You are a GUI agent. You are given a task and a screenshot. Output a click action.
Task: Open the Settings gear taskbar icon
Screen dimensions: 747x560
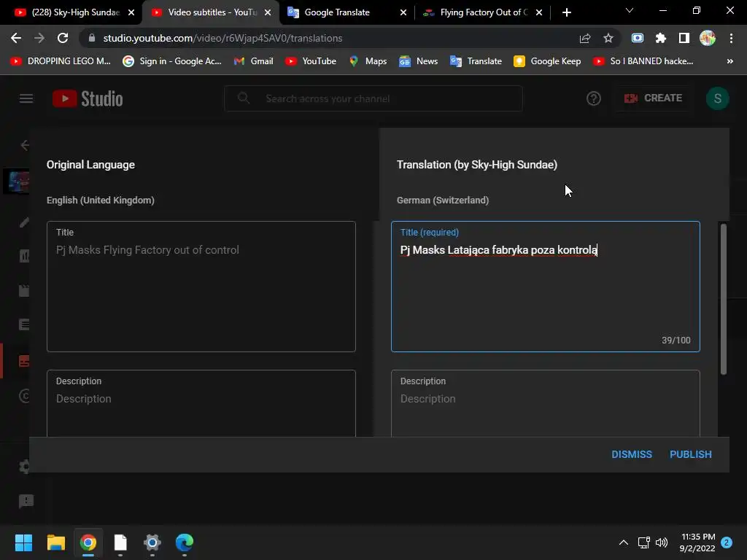point(152,542)
